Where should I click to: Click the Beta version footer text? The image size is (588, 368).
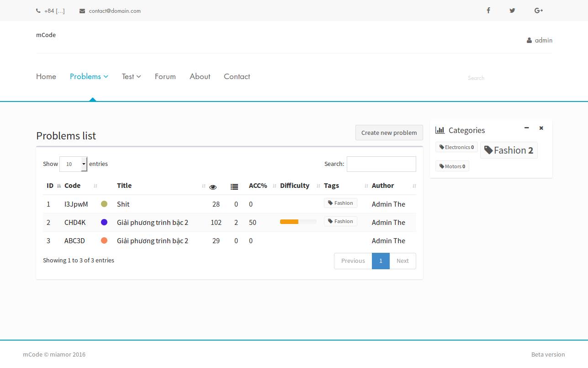pyautogui.click(x=548, y=354)
